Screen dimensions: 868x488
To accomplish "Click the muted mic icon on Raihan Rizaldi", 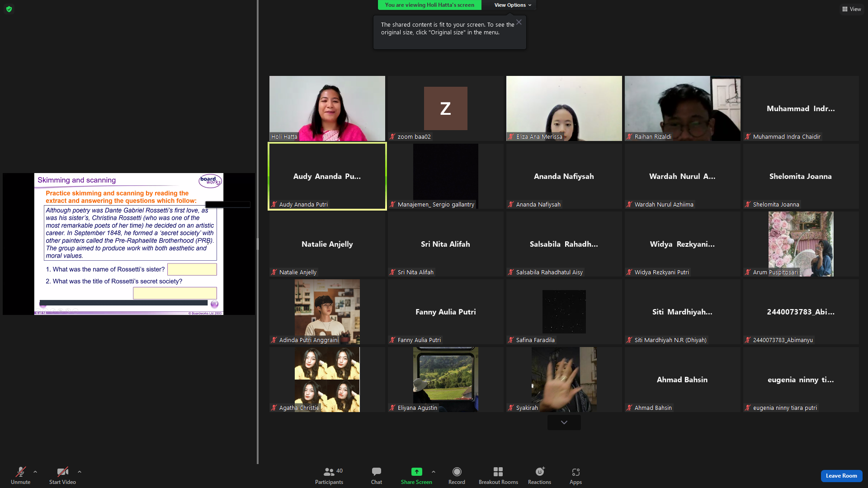I will (x=629, y=136).
